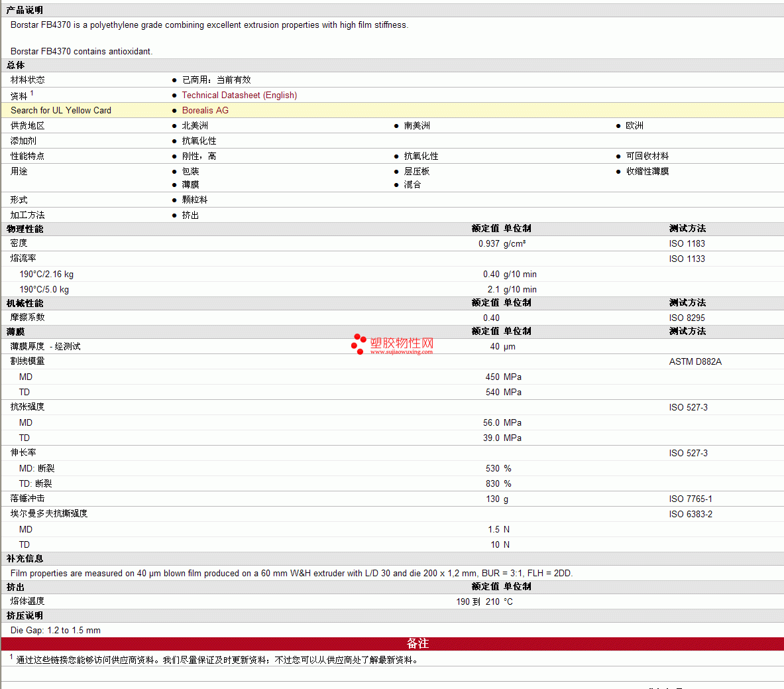Click the red 备注 heading bar
The image size is (784, 689).
pyautogui.click(x=392, y=644)
